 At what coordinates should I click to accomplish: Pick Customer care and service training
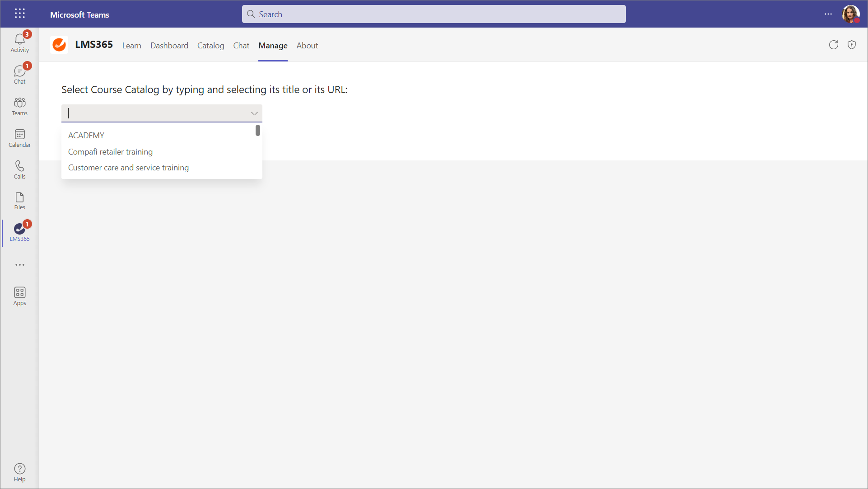128,168
